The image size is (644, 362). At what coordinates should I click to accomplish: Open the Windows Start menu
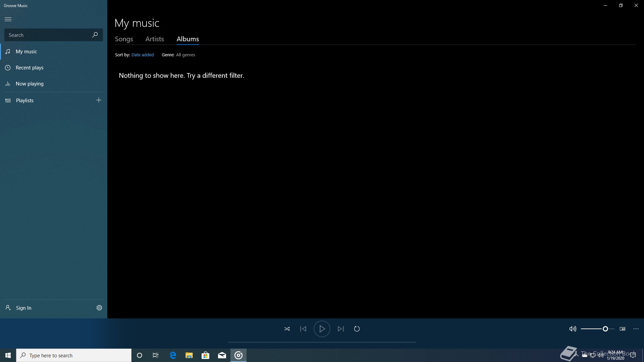click(8, 355)
